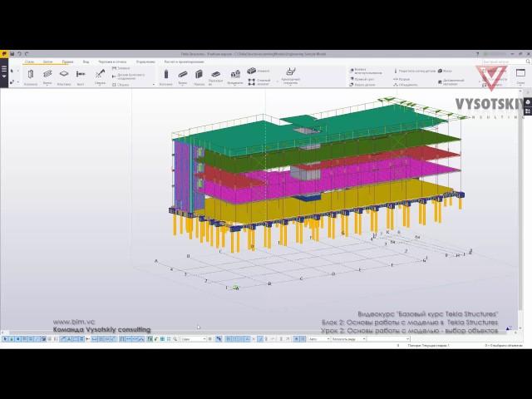Select the Rebar set tool

(290, 76)
